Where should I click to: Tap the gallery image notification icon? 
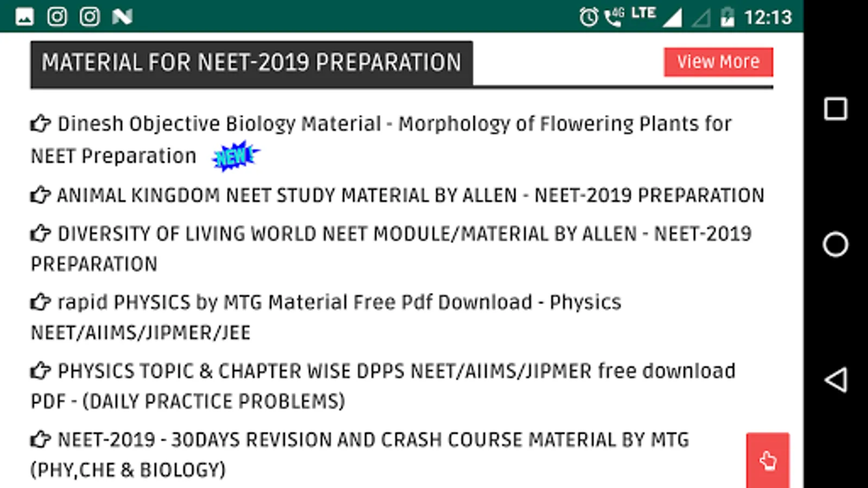[24, 17]
